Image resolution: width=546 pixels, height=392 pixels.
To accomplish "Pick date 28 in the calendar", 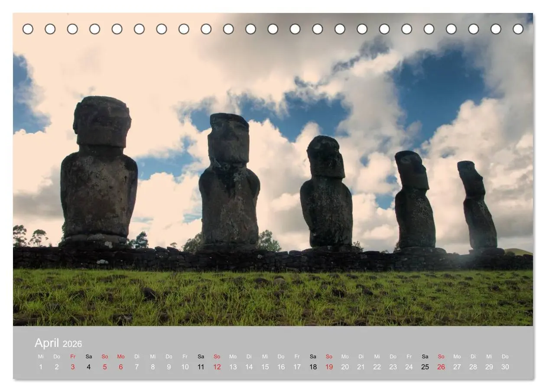I will pyautogui.click(x=473, y=367).
